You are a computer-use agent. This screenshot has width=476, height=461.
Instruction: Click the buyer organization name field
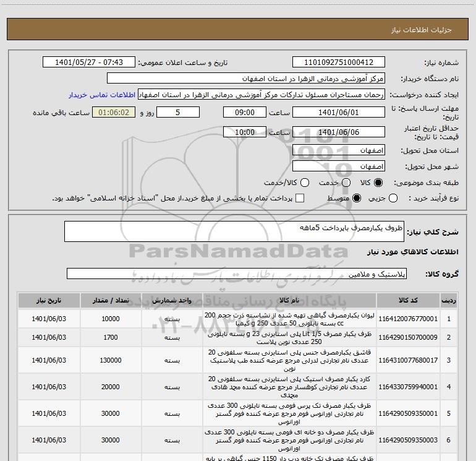[x=246, y=79]
